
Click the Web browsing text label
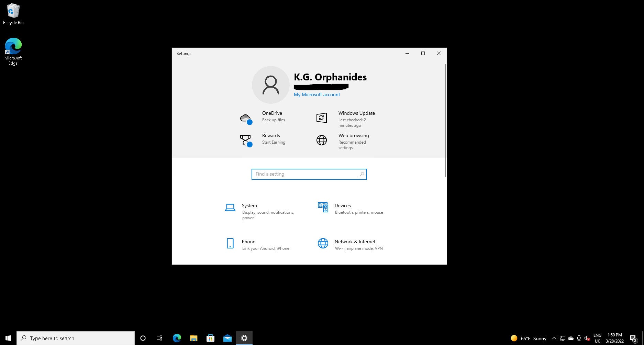(354, 135)
